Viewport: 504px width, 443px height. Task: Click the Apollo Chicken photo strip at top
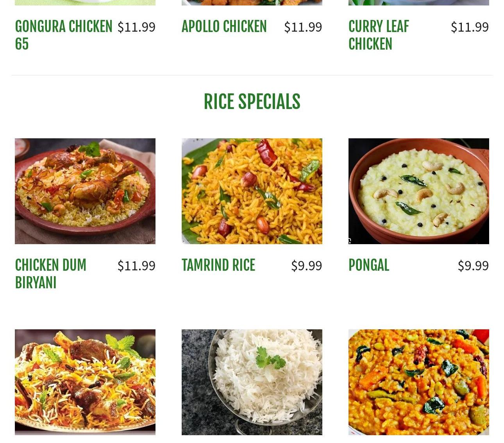click(x=252, y=2)
